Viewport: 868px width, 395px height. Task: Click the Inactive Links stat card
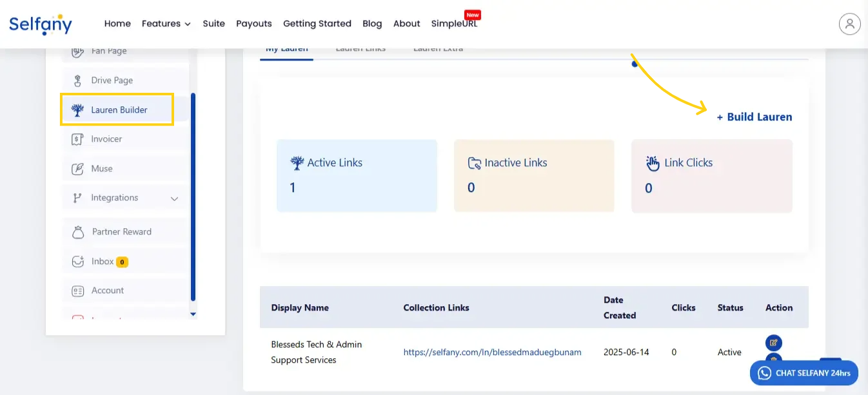tap(534, 176)
